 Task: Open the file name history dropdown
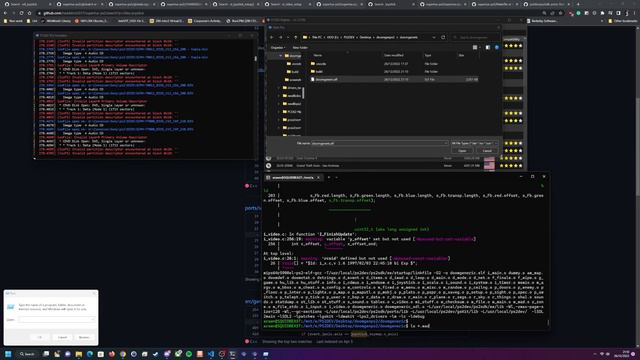(446, 143)
